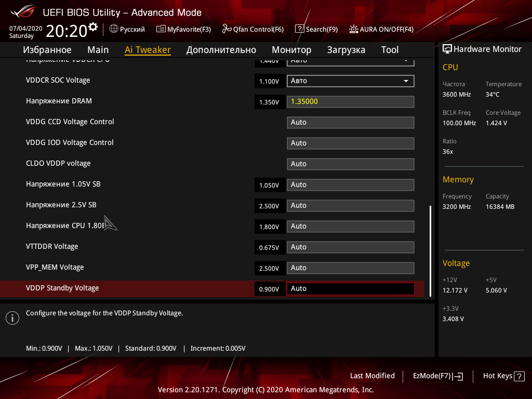
Task: Click the CLDO VDDP voltage field
Action: (351, 164)
